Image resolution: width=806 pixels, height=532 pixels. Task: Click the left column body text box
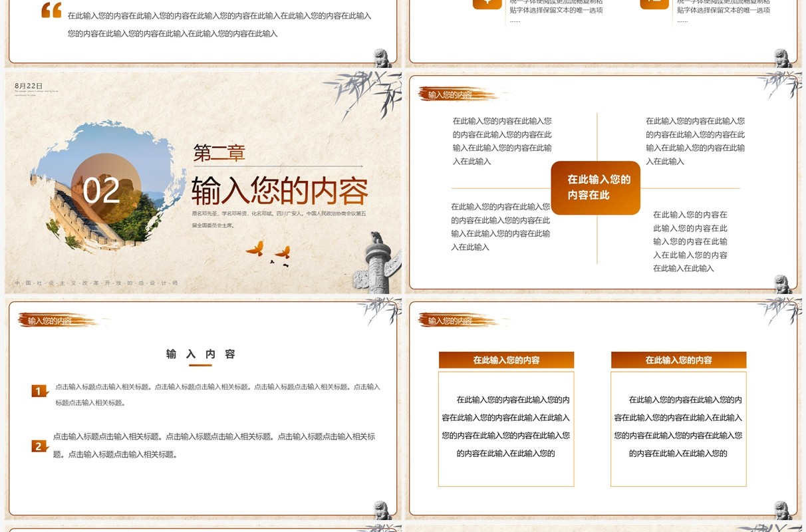coord(506,429)
